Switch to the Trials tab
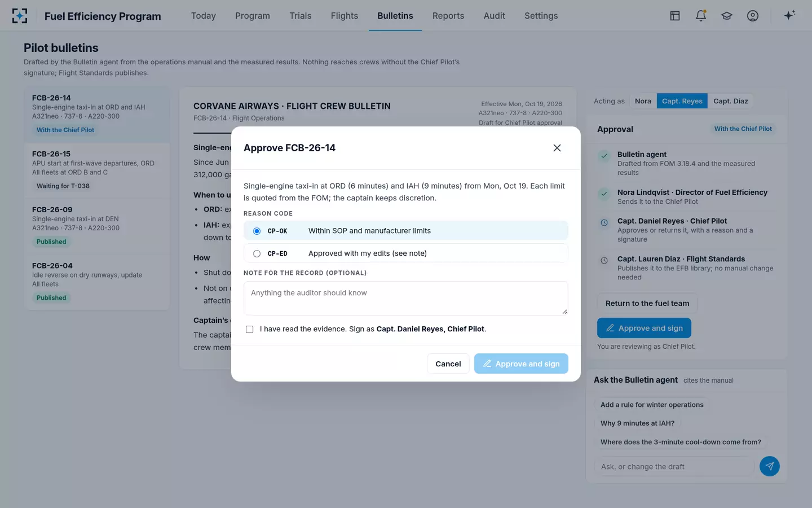The height and width of the screenshot is (508, 812). 301,16
